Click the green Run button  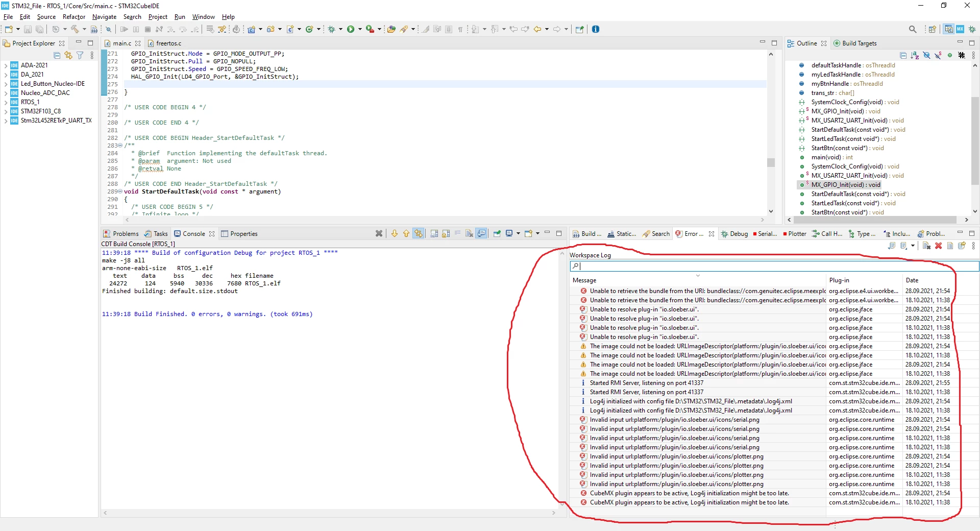coord(351,29)
